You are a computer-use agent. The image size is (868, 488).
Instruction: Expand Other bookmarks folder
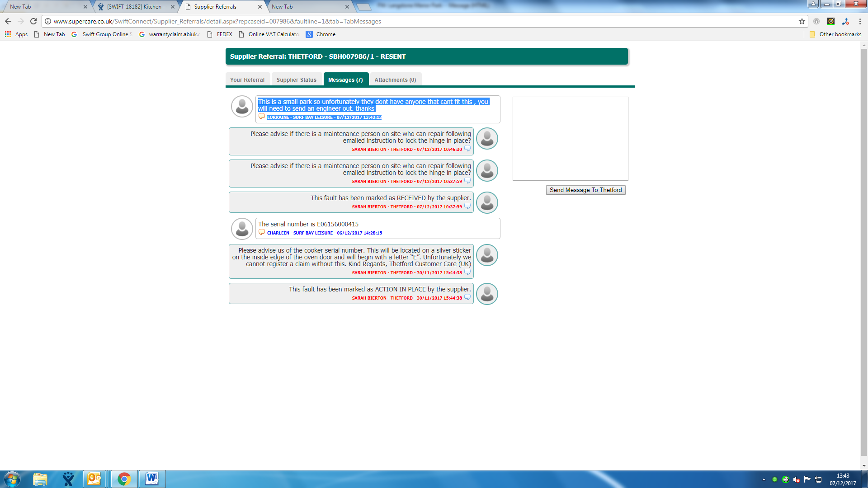[x=835, y=34]
